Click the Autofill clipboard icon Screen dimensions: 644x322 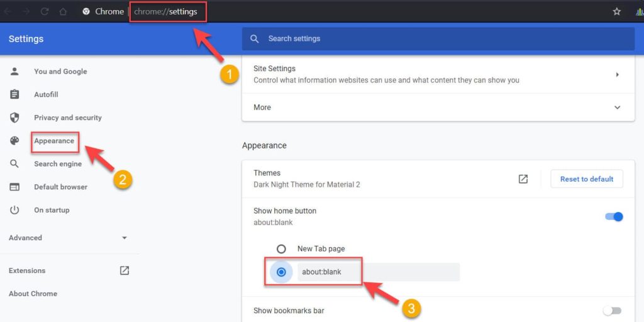(14, 94)
